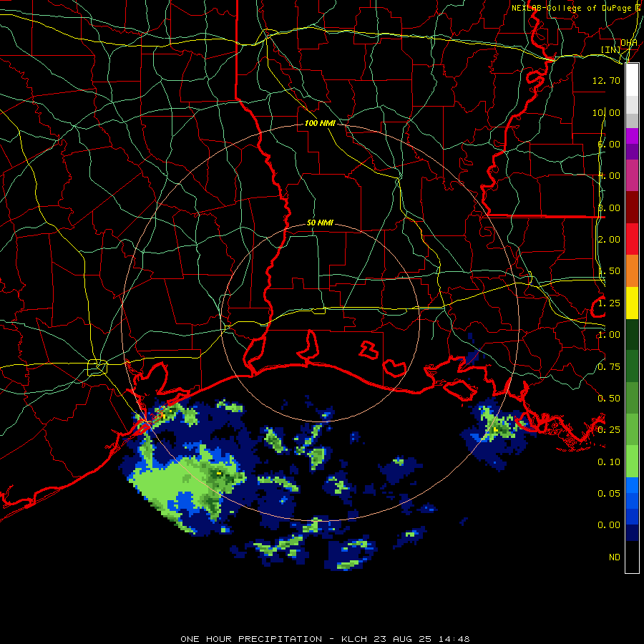Click the 1.00 legend value
The width and height of the screenshot is (644, 644).
(609, 335)
